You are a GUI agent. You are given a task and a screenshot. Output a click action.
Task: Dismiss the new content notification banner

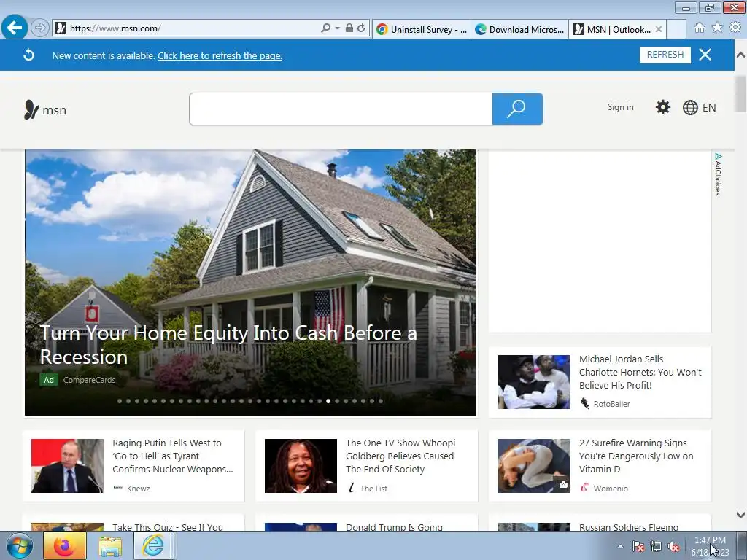point(705,55)
